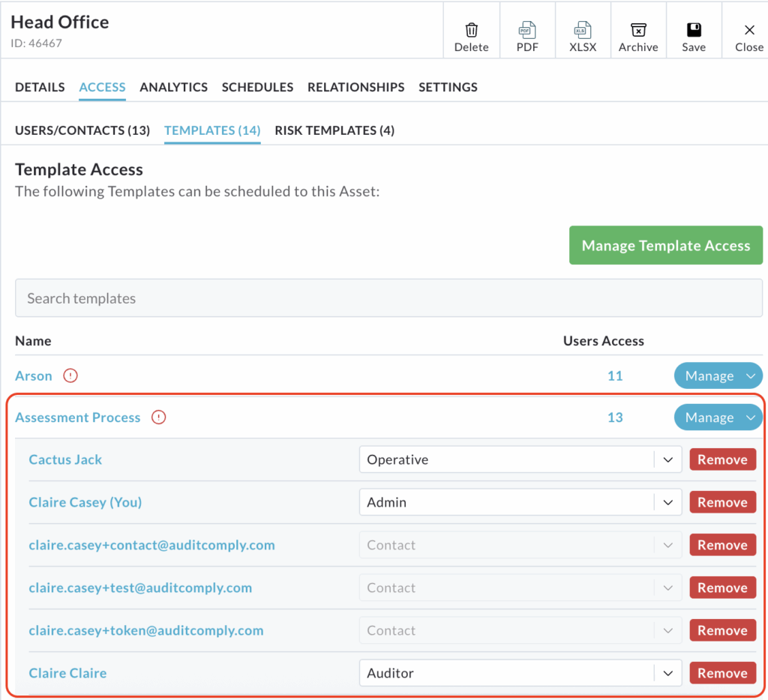Open the Arson template link
The image size is (768, 700).
[34, 376]
